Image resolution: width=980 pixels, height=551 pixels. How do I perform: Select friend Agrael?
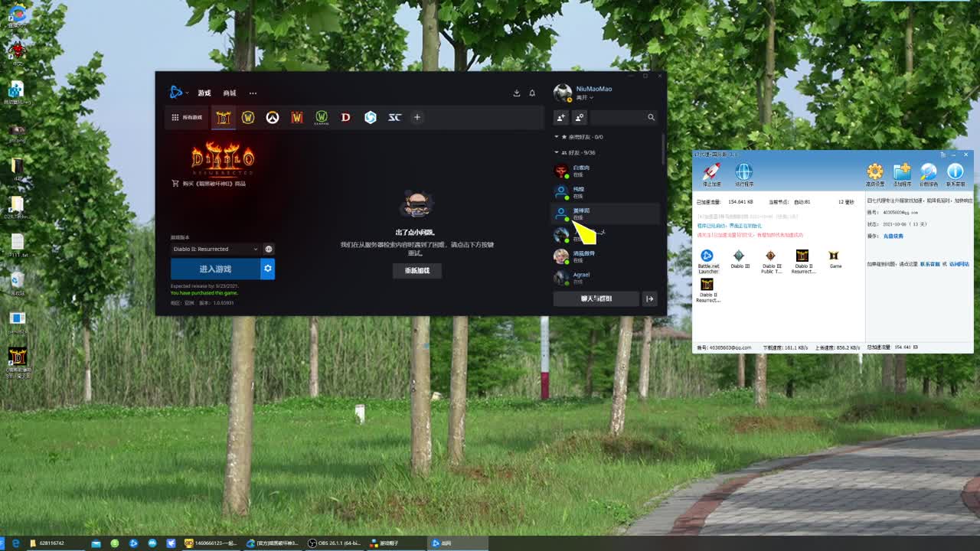(x=605, y=278)
